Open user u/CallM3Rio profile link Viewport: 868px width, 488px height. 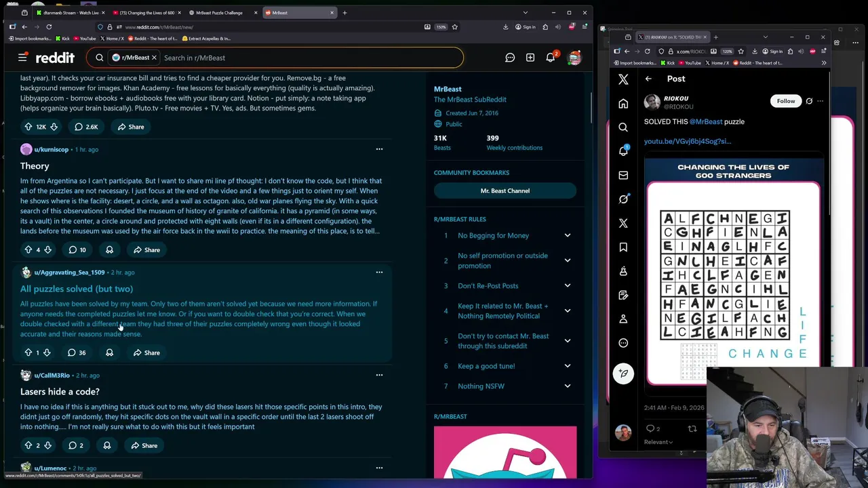pos(52,375)
